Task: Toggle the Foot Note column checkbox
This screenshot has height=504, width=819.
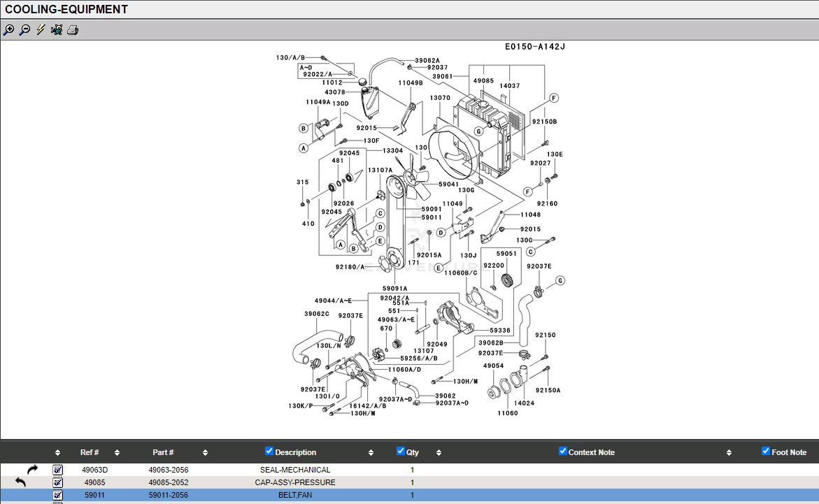Action: point(766,452)
